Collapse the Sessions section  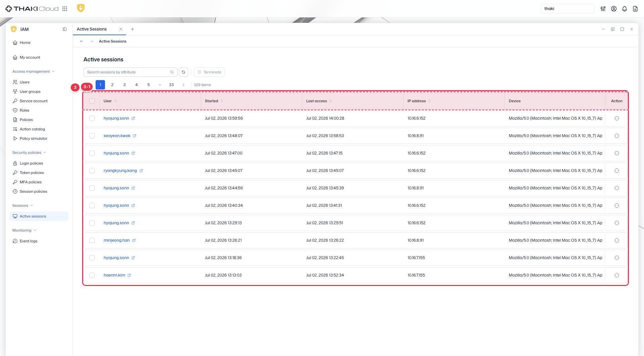click(x=23, y=205)
